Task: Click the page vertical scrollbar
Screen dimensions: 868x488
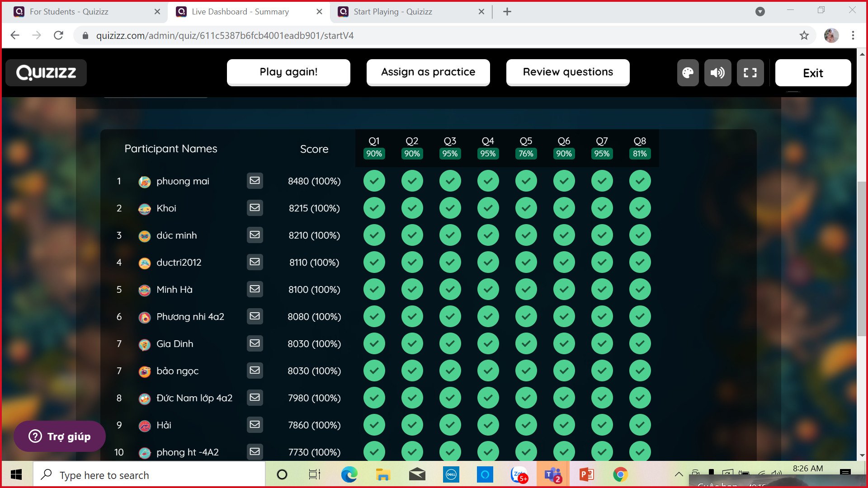Action: pos(862,258)
